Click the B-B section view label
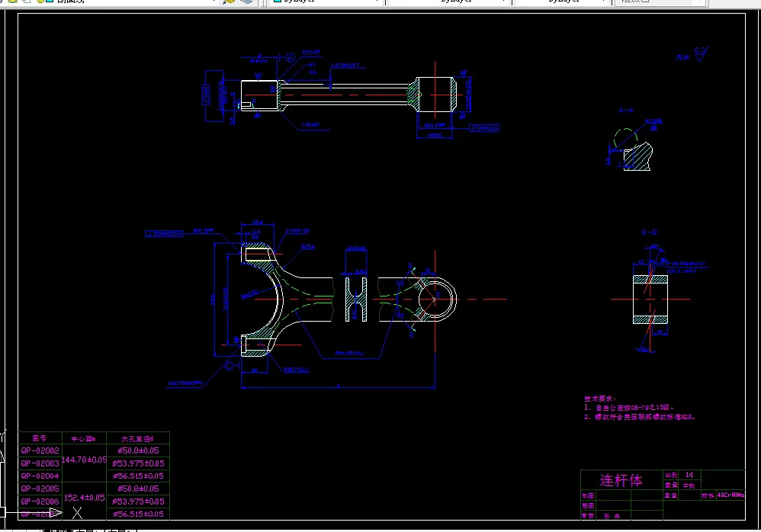Image resolution: width=761 pixels, height=532 pixels. point(650,232)
